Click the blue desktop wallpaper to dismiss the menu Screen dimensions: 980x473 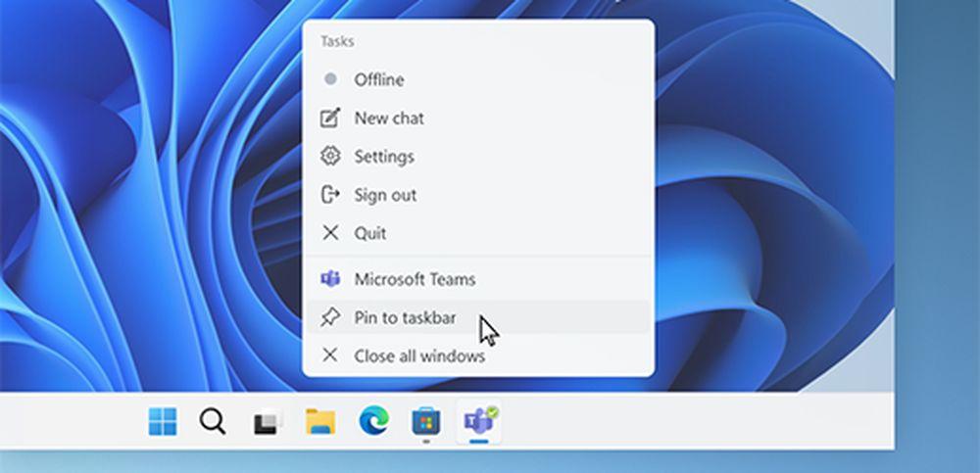(147, 196)
